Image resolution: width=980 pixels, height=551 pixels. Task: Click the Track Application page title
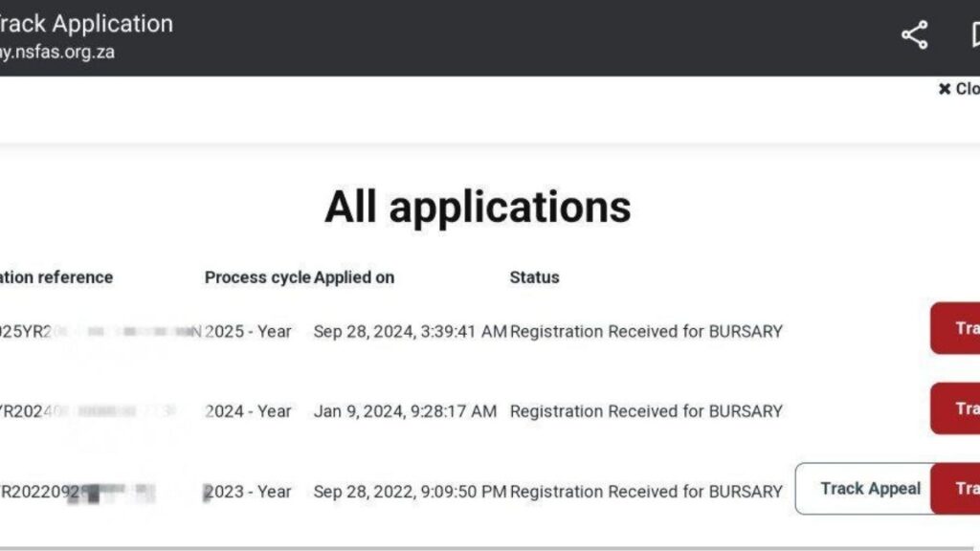coord(86,23)
